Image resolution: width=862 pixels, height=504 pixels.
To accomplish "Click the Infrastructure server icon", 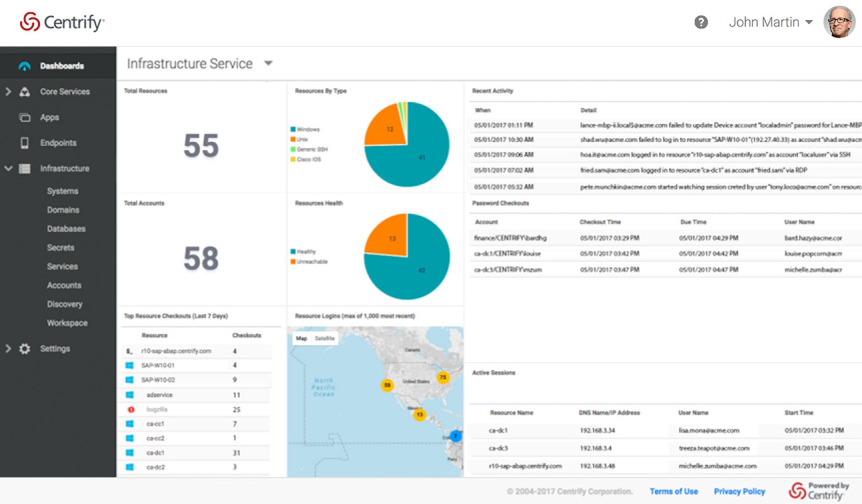I will pyautogui.click(x=24, y=169).
